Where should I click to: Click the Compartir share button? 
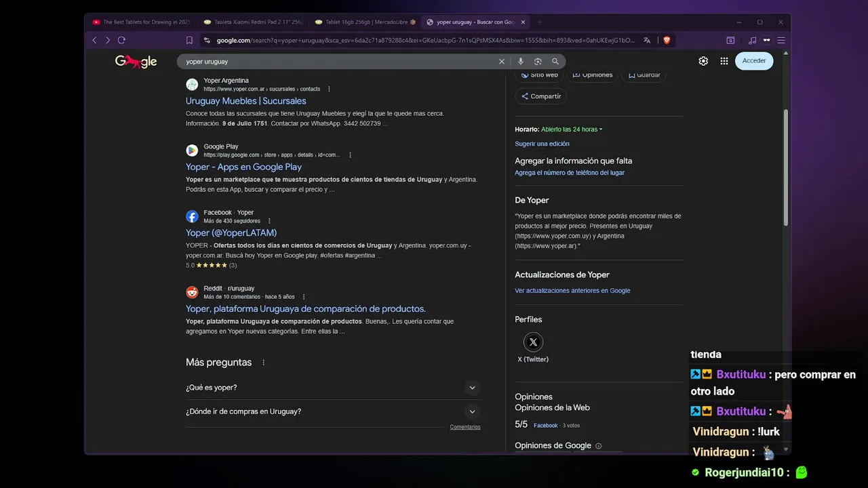tap(540, 96)
